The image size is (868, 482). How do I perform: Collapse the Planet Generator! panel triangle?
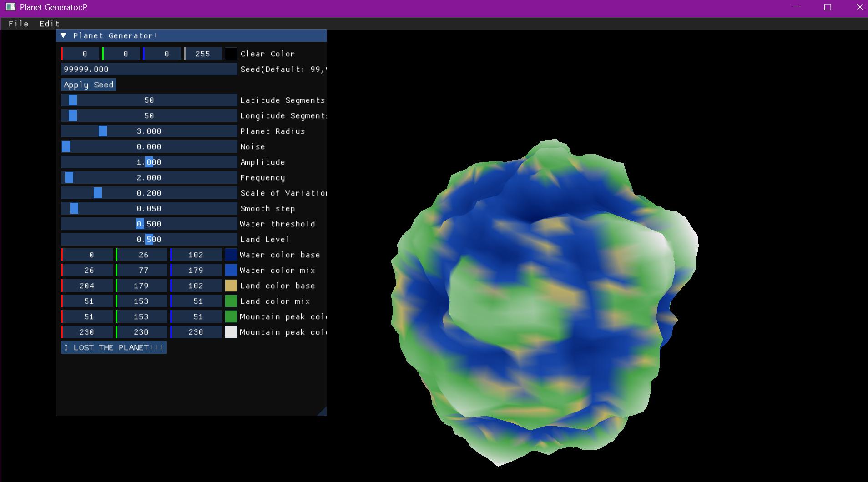pyautogui.click(x=64, y=35)
